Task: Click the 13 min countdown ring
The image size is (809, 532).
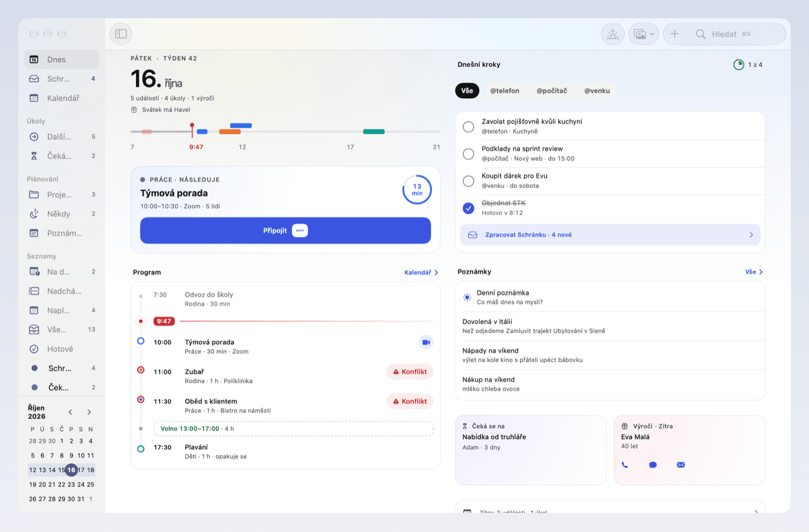Action: [x=417, y=189]
